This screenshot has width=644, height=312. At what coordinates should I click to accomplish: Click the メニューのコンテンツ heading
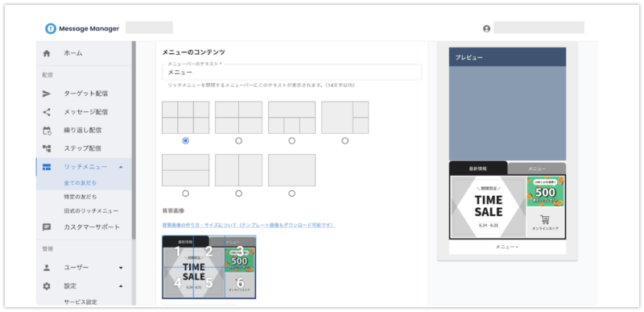193,52
